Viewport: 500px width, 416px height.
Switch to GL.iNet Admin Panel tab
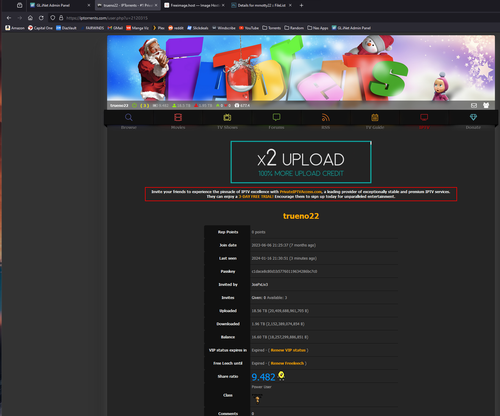coord(60,5)
